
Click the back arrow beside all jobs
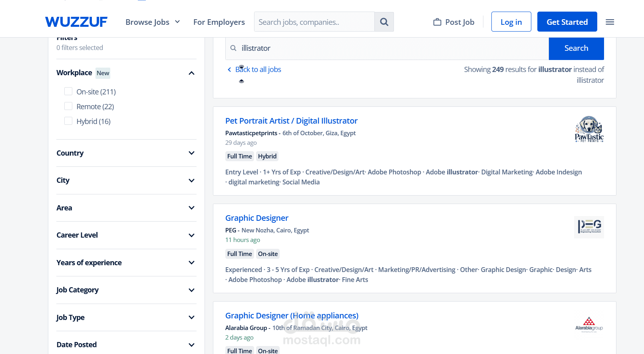[229, 70]
